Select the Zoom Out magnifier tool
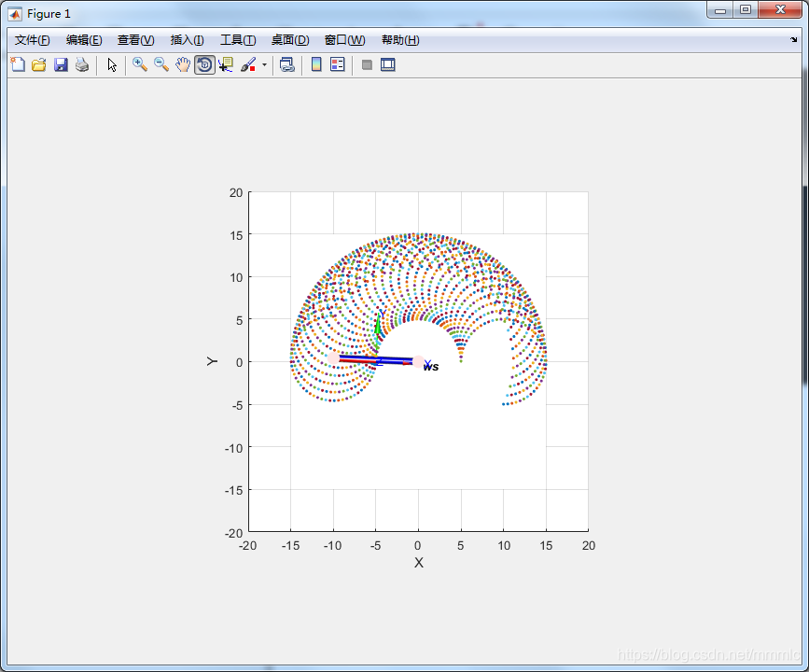The image size is (809, 672). pos(160,64)
